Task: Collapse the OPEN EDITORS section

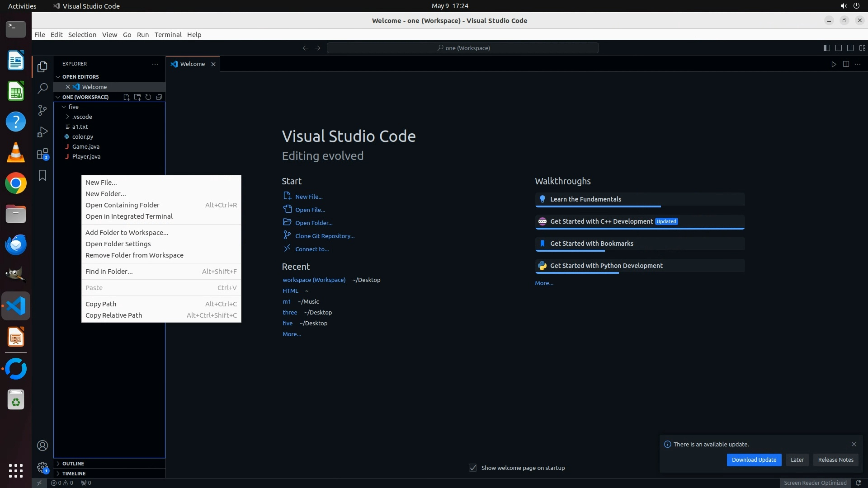Action: coord(80,77)
